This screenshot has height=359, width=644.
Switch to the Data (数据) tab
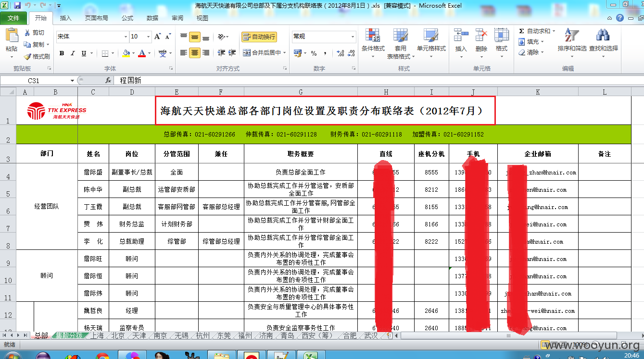(152, 18)
